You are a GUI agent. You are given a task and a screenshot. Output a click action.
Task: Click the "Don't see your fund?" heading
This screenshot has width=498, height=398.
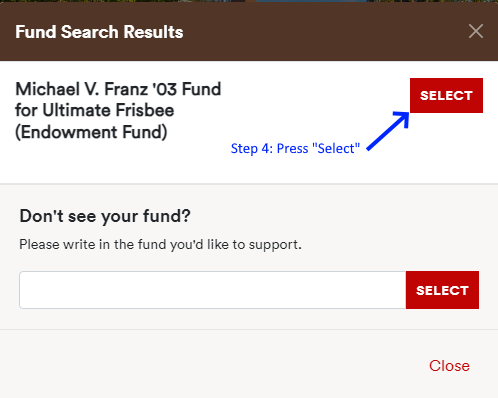tap(105, 216)
